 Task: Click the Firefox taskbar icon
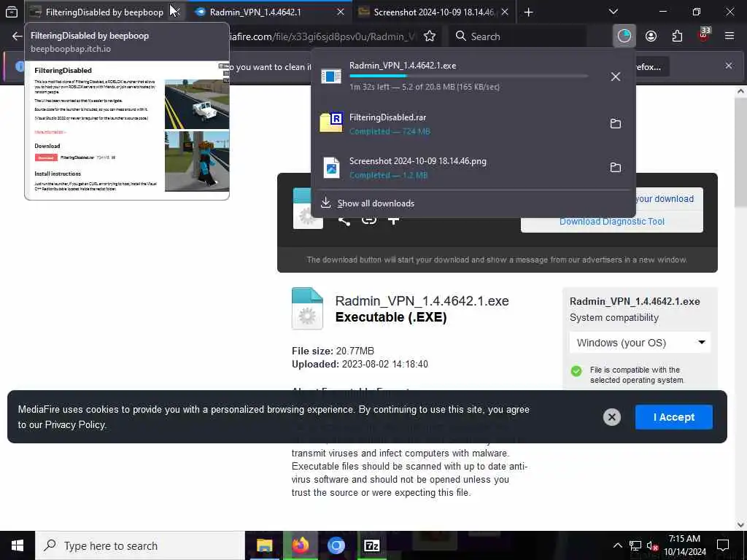(300, 545)
